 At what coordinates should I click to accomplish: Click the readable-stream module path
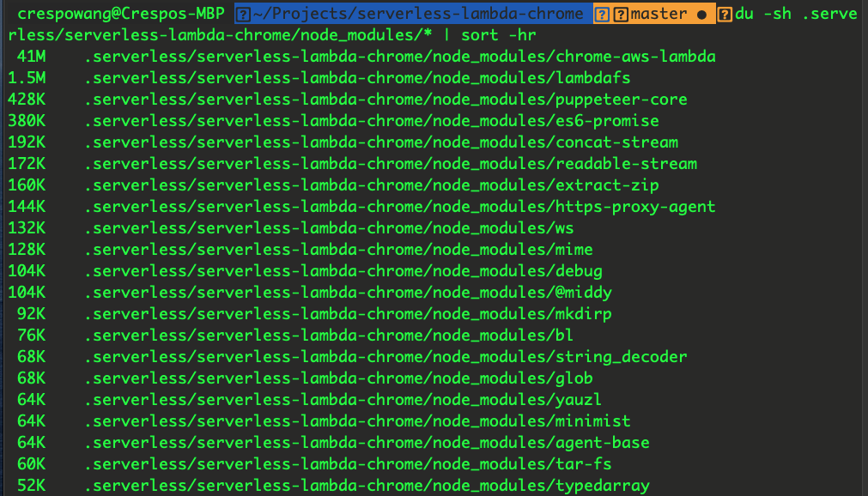click(391, 165)
